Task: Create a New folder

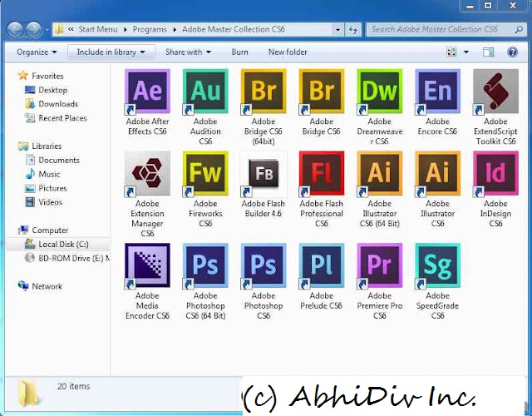Action: point(288,52)
